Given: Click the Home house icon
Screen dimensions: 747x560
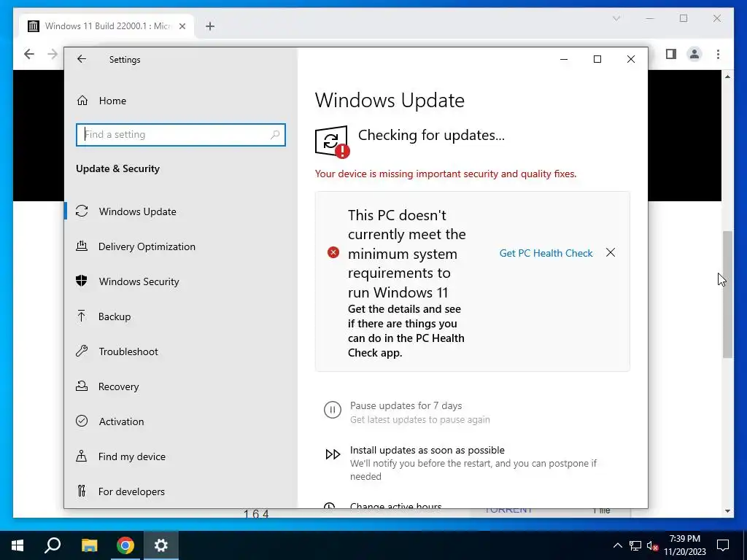Looking at the screenshot, I should [x=82, y=101].
